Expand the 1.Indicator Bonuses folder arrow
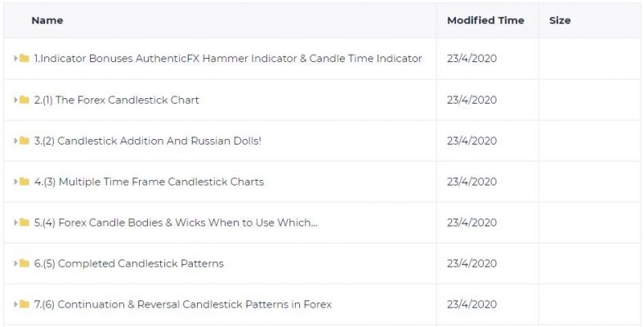The height and width of the screenshot is (327, 644). 16,58
